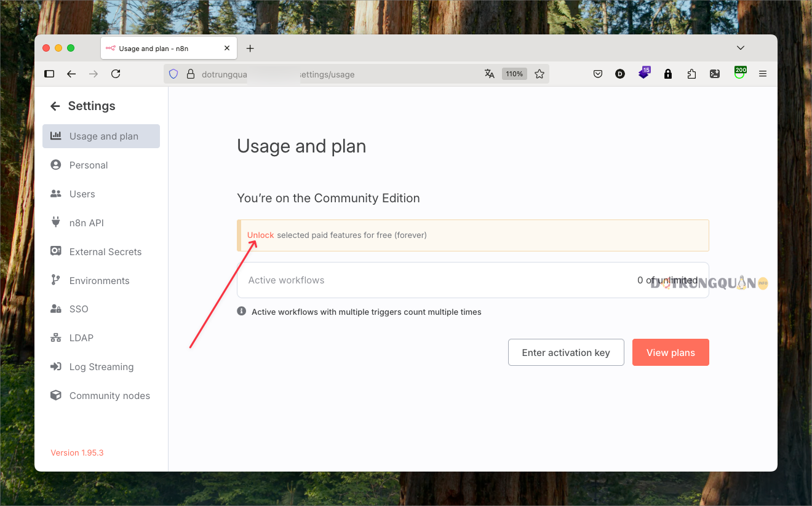The image size is (812, 506).
Task: Toggle the browser sidebar icon
Action: 49,74
